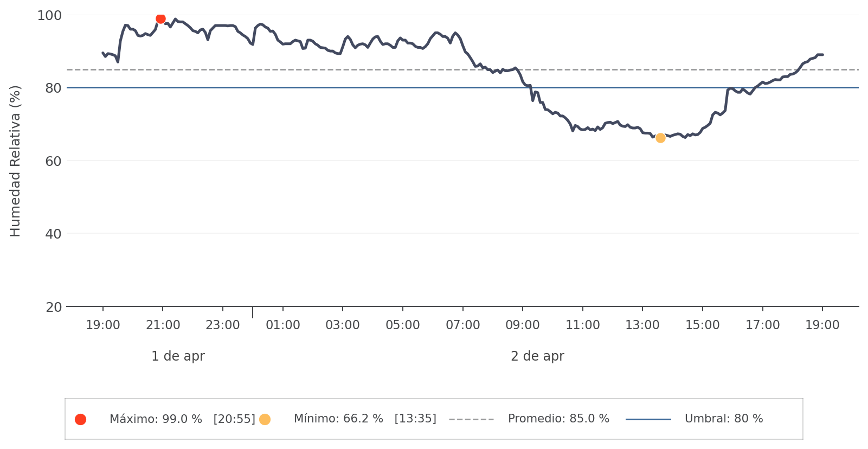Click the 13:00 time axis label
This screenshot has width=868, height=449.
tap(642, 325)
